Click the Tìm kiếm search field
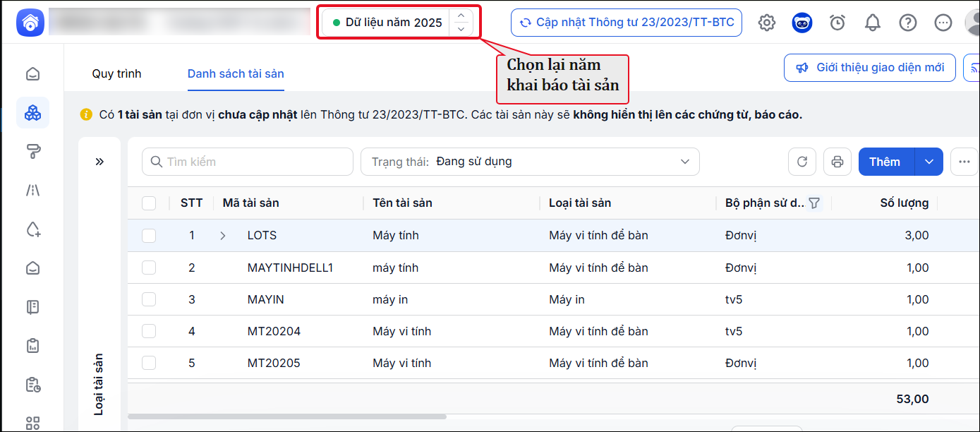 coord(248,162)
